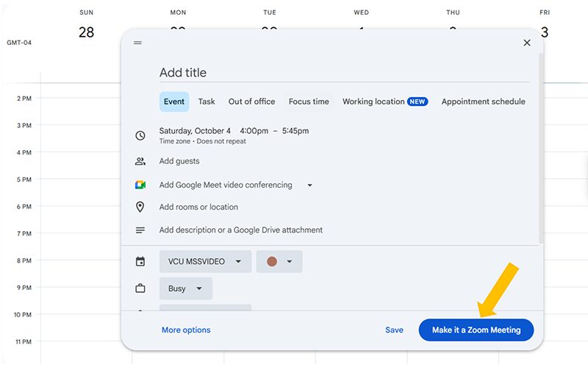Click the More options link
Screen dimensions: 588x368
186,330
